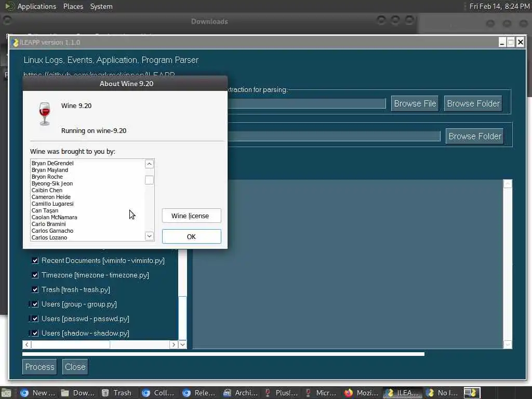Click the credits list scroll-down arrow
Screen dimensions: 532x399
pos(149,236)
